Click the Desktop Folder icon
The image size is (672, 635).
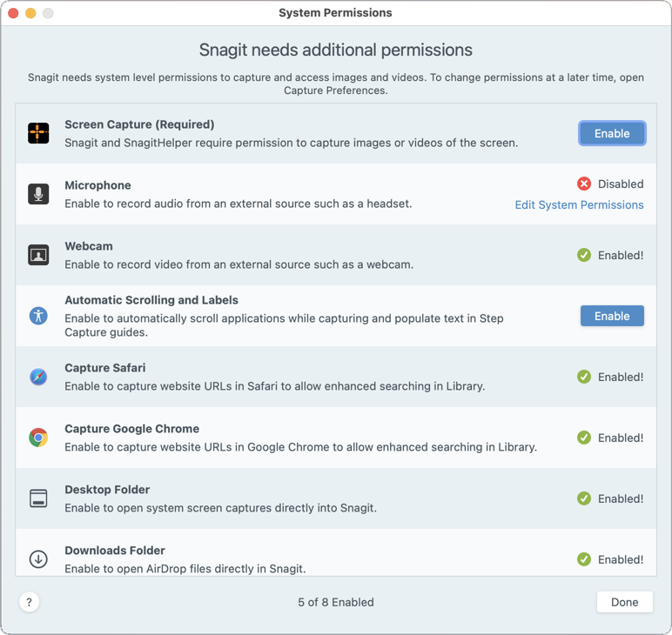(x=38, y=498)
